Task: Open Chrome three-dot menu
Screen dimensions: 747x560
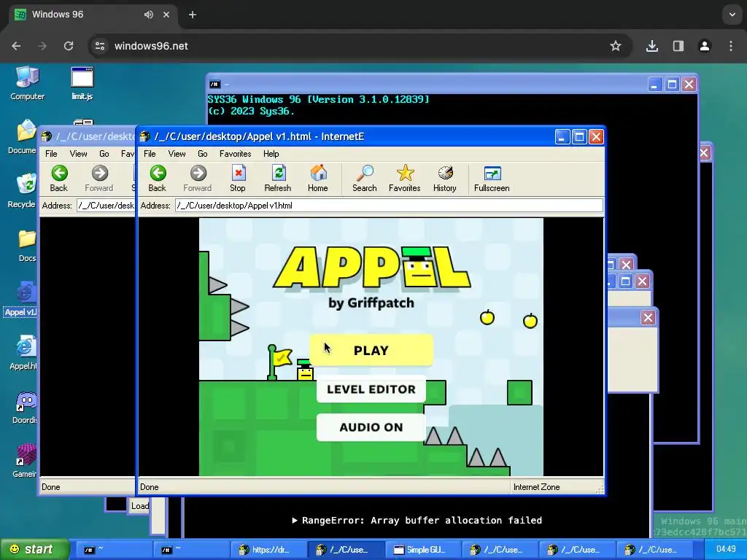Action: [x=731, y=46]
